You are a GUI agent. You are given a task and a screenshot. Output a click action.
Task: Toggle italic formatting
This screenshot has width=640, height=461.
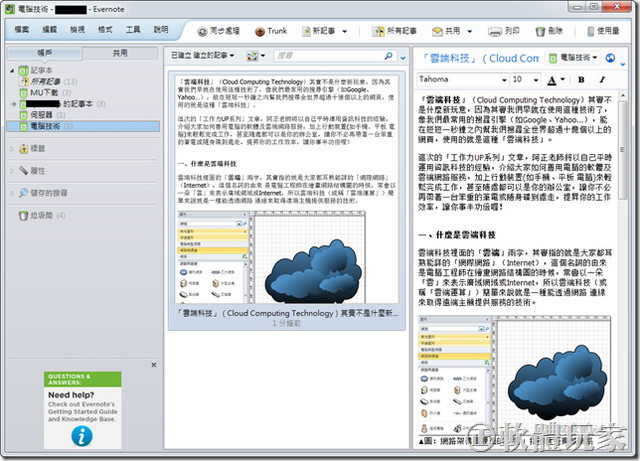pyautogui.click(x=602, y=80)
